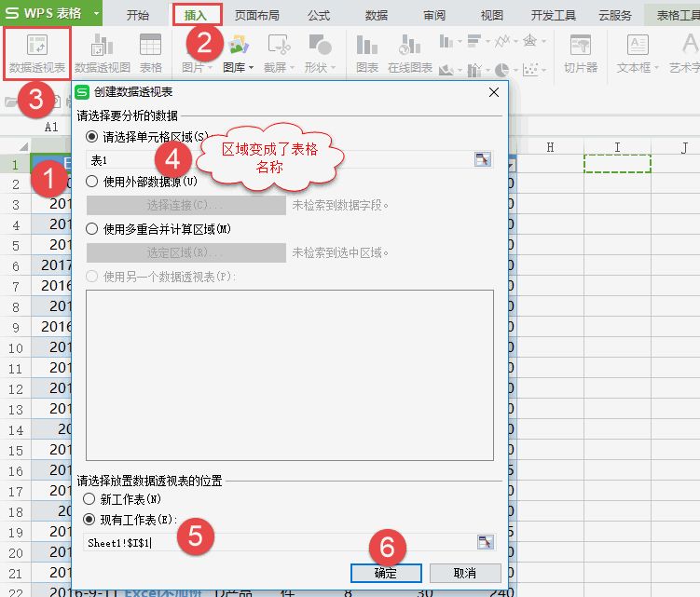
Task: Click the A1 name box
Action: 51,128
